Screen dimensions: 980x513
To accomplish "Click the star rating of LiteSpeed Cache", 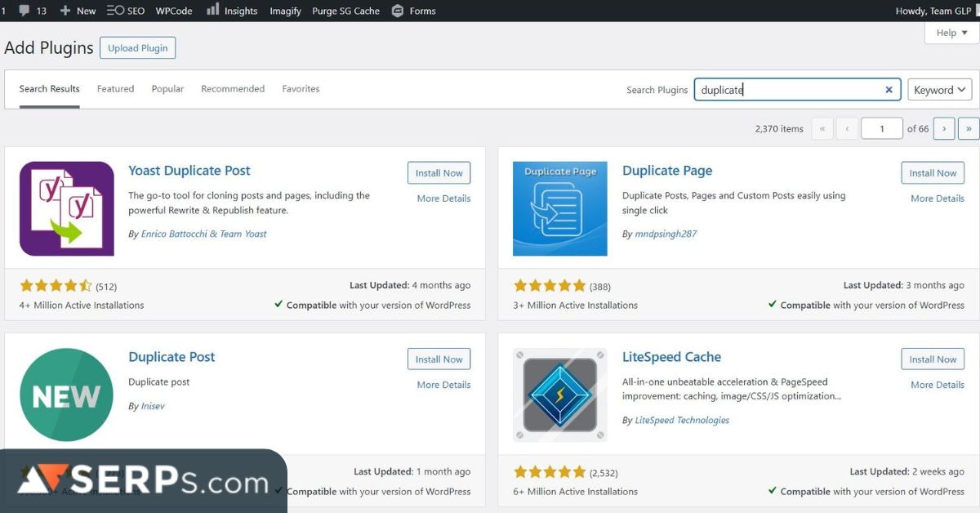I will (x=550, y=472).
